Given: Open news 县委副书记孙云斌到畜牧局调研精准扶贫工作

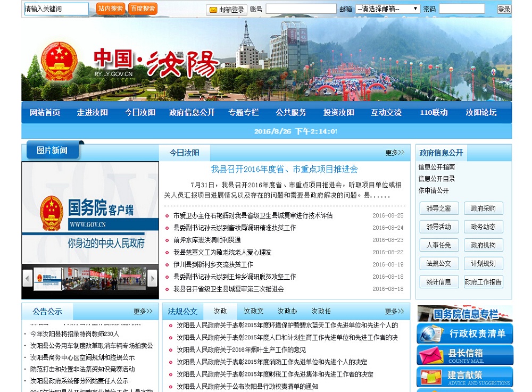Looking at the screenshot, I should [x=235, y=228].
